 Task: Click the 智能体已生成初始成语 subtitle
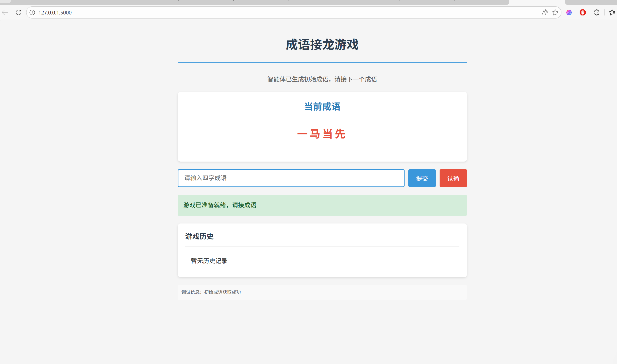(322, 79)
